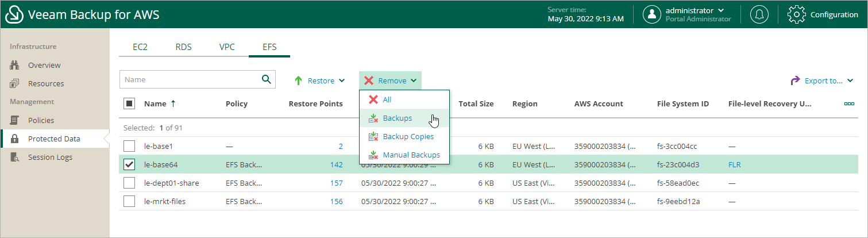Viewport: 868px width, 238px height.
Task: Click the Policies sidebar icon
Action: [15, 120]
